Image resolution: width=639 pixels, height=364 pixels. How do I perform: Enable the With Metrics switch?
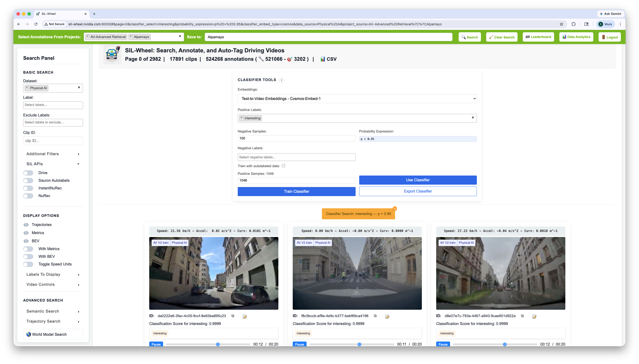[28, 249]
